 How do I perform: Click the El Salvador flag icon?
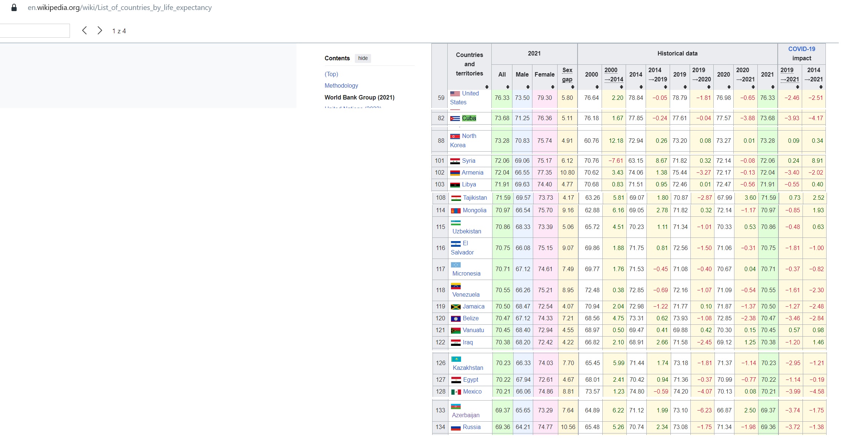(x=456, y=243)
